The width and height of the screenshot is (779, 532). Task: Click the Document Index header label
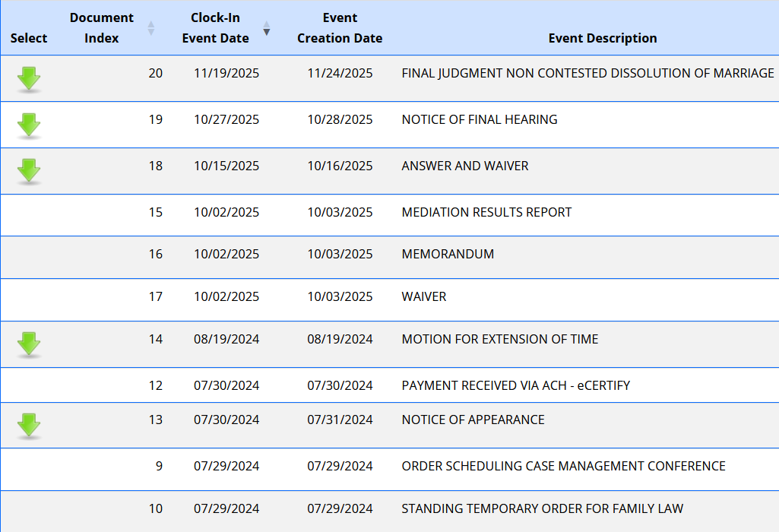(102, 28)
